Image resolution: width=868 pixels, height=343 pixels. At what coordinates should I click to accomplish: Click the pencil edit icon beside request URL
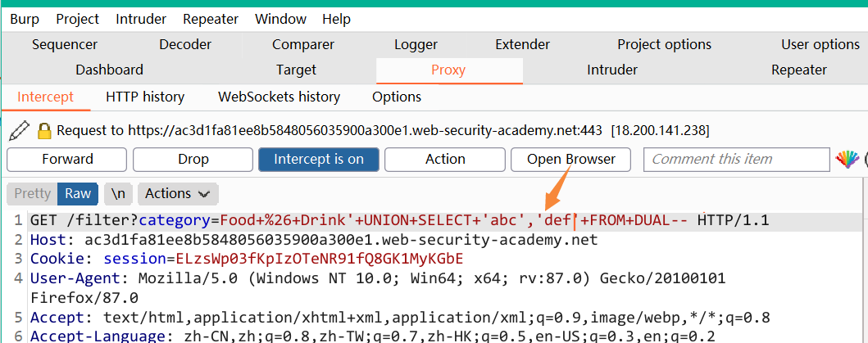point(20,131)
